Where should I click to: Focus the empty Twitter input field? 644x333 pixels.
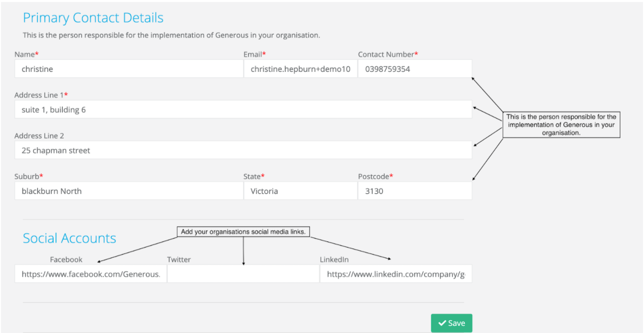point(244,274)
